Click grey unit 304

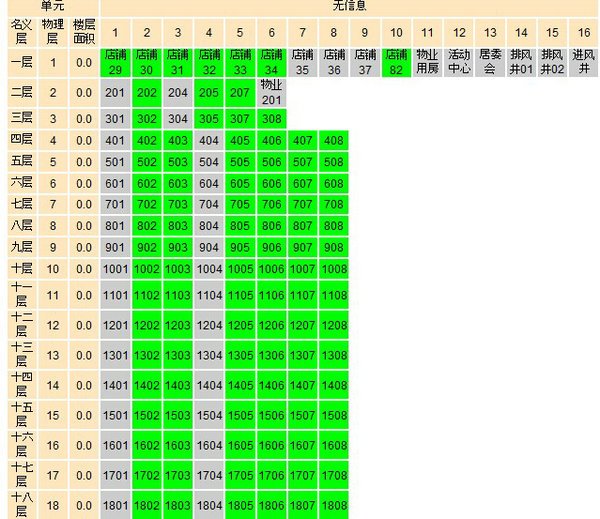[x=178, y=119]
